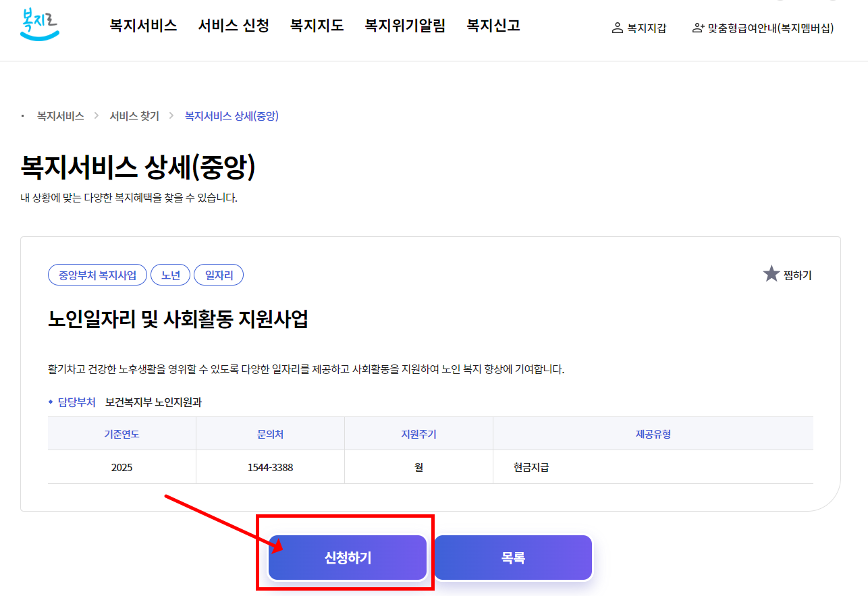Viewport: 868px width, 596px height.
Task: Open the 복지서비스 menu
Action: 142,25
